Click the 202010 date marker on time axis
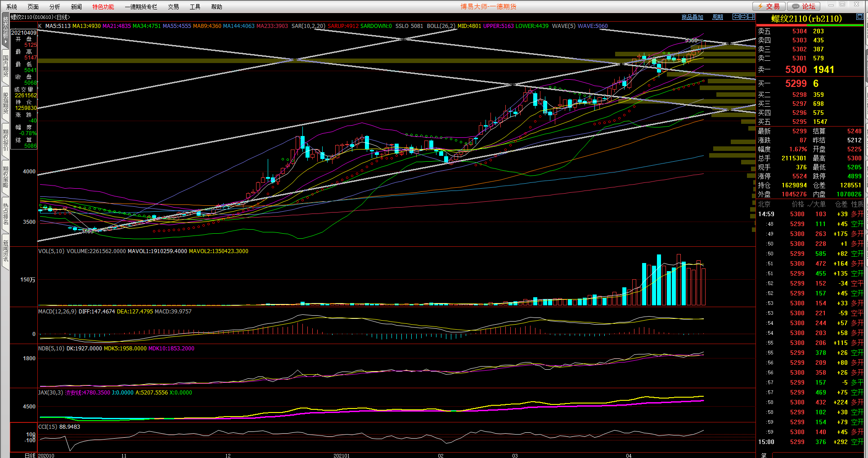 point(46,455)
